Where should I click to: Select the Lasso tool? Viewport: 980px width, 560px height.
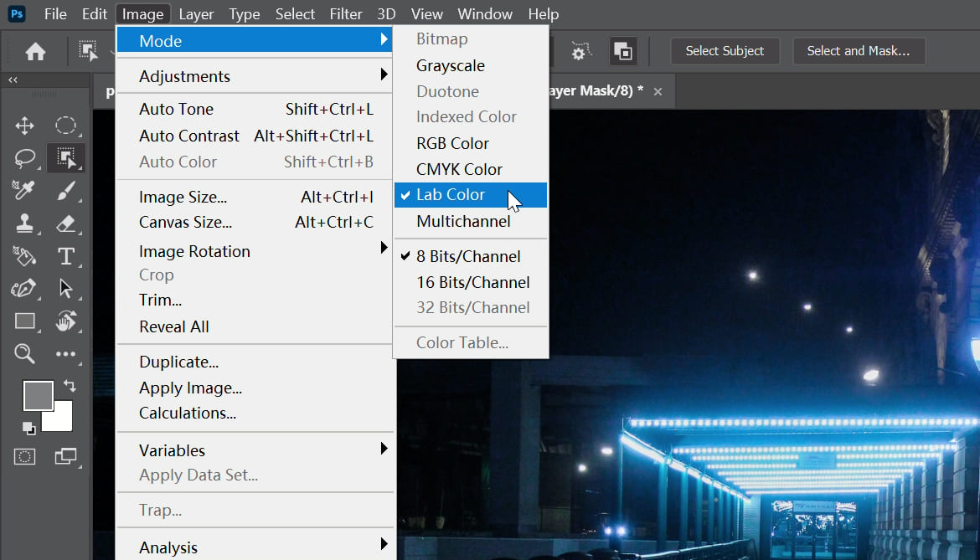click(24, 157)
